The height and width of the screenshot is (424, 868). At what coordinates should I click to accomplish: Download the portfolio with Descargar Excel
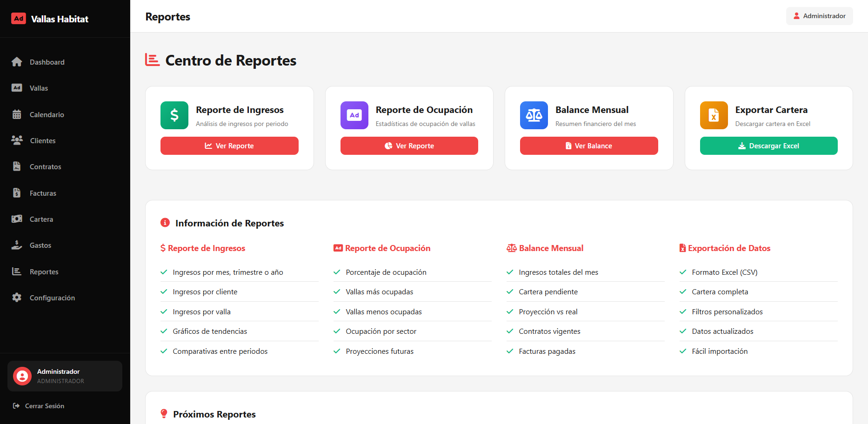(x=768, y=146)
